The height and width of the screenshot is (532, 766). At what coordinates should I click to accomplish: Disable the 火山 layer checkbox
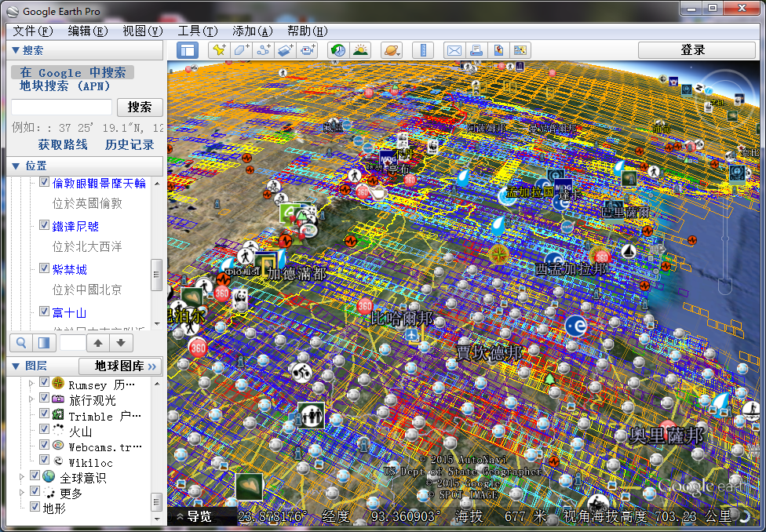click(x=45, y=429)
